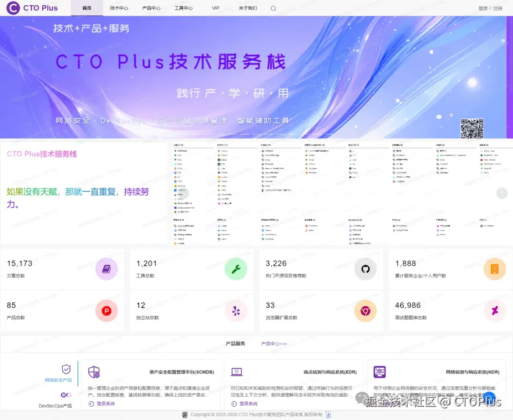Click the login arrow icon under EDR
Screen dimensions: 513x420
click(234, 404)
